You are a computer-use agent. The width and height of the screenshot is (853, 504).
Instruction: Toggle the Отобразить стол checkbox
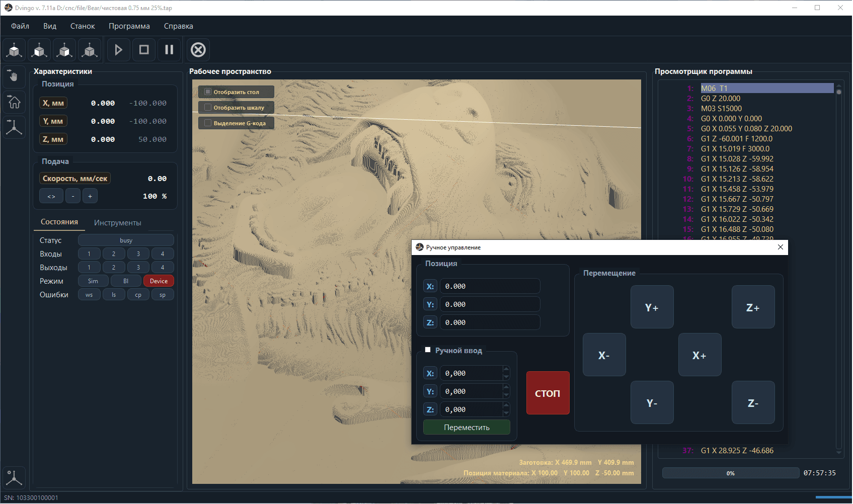[208, 92]
